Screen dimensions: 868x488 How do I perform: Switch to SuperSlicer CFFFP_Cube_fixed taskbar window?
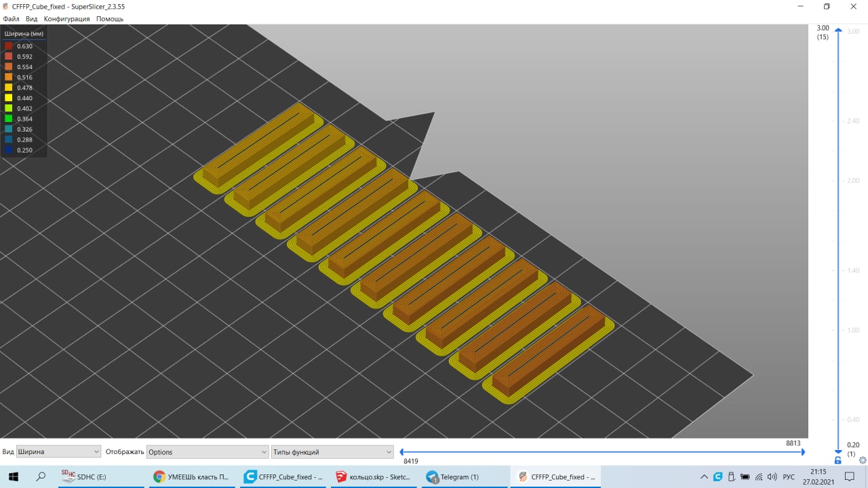[556, 476]
